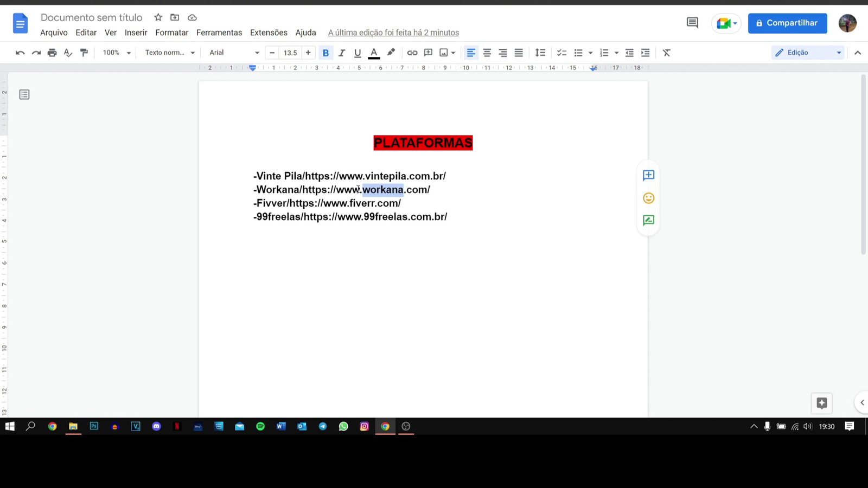Clear formatting from the selection

click(x=667, y=53)
